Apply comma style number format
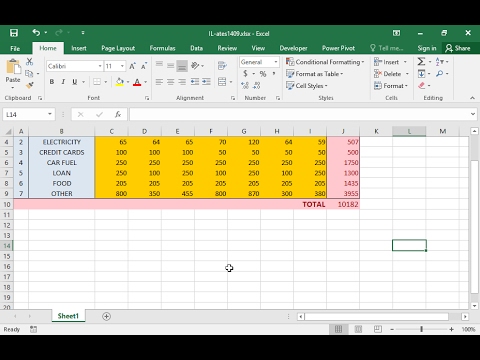This screenshot has height=360, width=480. coord(274,74)
